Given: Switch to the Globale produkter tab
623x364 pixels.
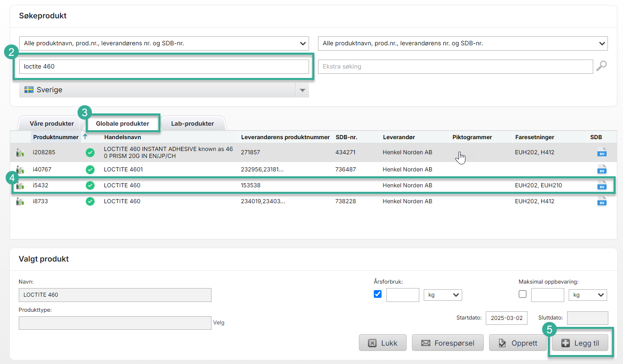Looking at the screenshot, I should pos(122,124).
